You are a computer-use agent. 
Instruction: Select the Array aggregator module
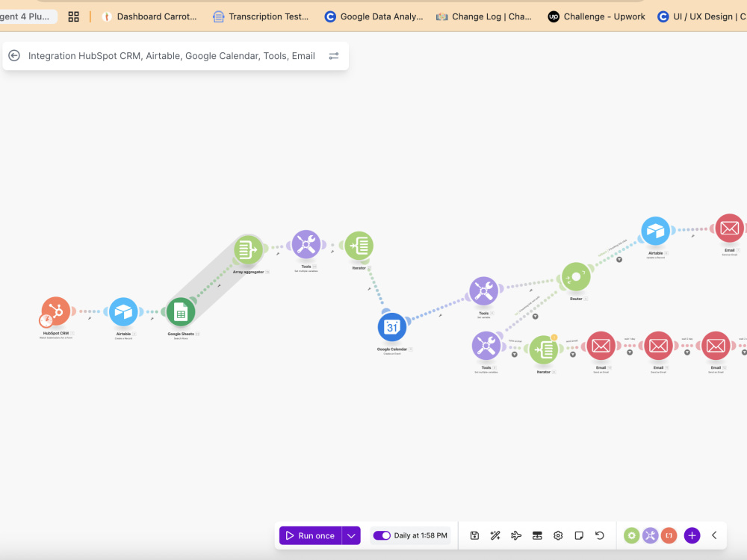click(x=248, y=249)
